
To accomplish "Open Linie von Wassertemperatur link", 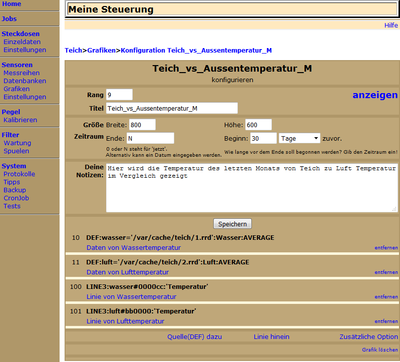I will (131, 297).
